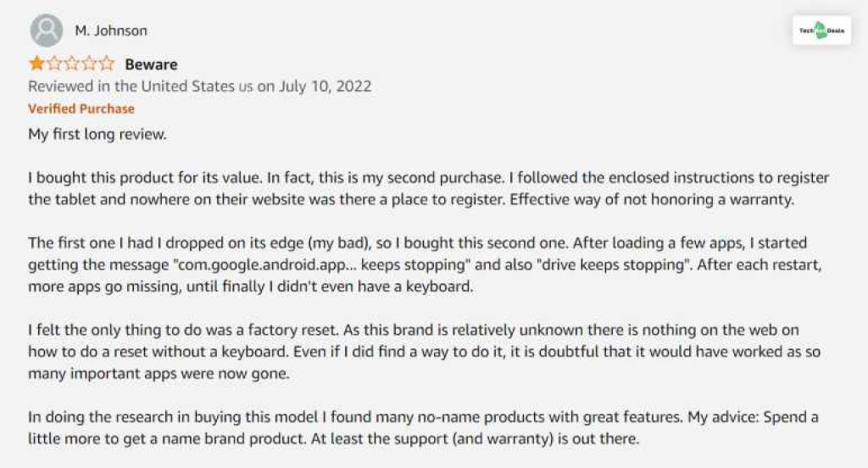Click the quoted 'com.google.android.app... keeps stopping' text
Screen dimensions: 868x468
pos(321,265)
